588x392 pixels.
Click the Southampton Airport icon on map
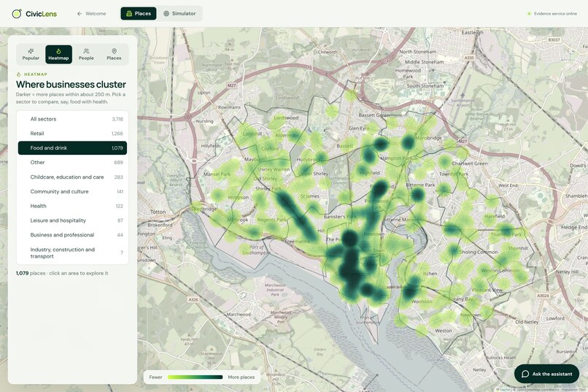pyautogui.click(x=463, y=96)
